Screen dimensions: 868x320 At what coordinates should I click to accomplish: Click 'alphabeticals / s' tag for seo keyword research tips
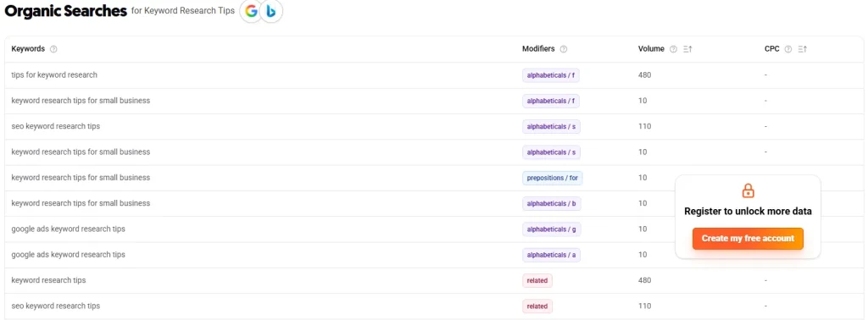click(x=551, y=127)
